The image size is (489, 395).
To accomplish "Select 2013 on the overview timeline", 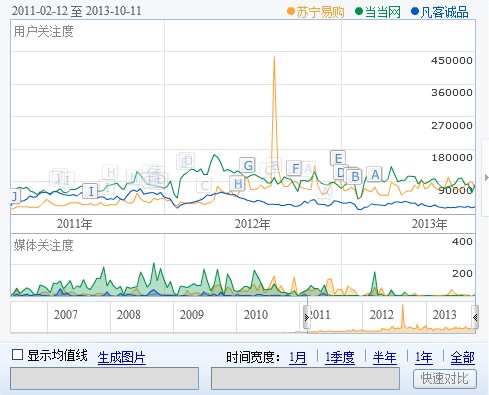I will [444, 314].
